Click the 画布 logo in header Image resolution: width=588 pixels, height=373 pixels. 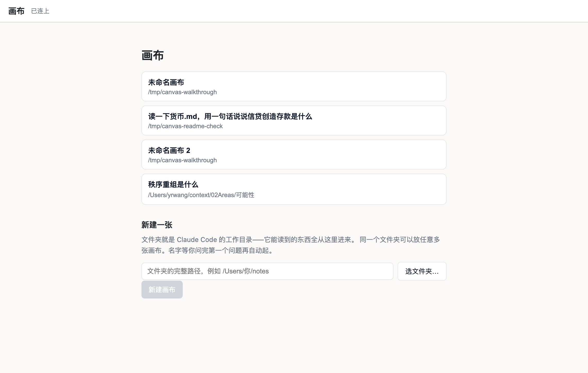pos(16,11)
